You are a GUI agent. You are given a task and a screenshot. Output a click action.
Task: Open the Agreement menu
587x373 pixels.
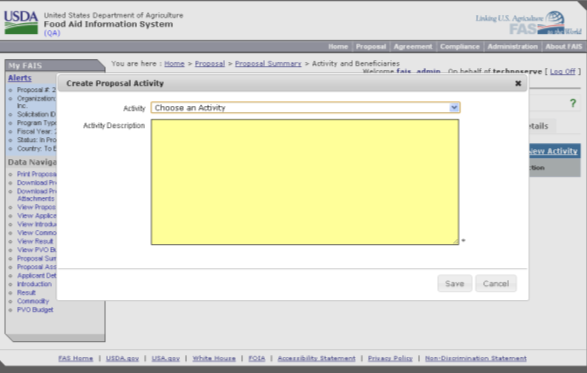[x=413, y=46]
